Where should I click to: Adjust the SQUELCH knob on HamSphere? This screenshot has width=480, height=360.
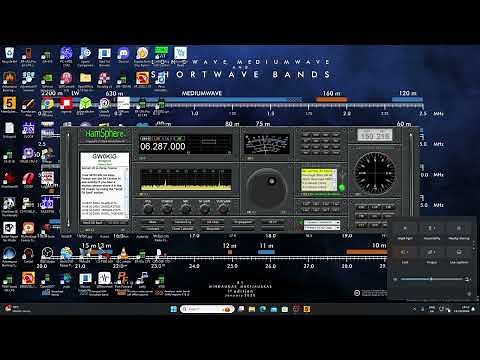[167, 208]
